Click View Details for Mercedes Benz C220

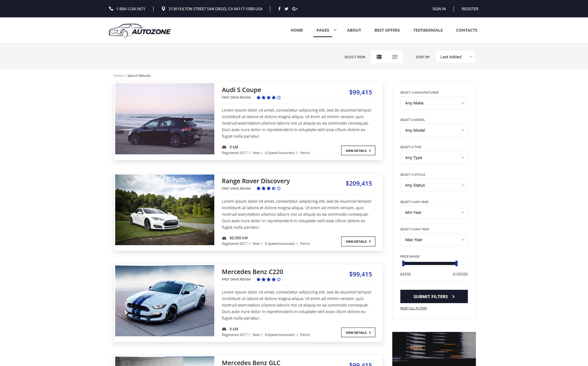pyautogui.click(x=358, y=332)
